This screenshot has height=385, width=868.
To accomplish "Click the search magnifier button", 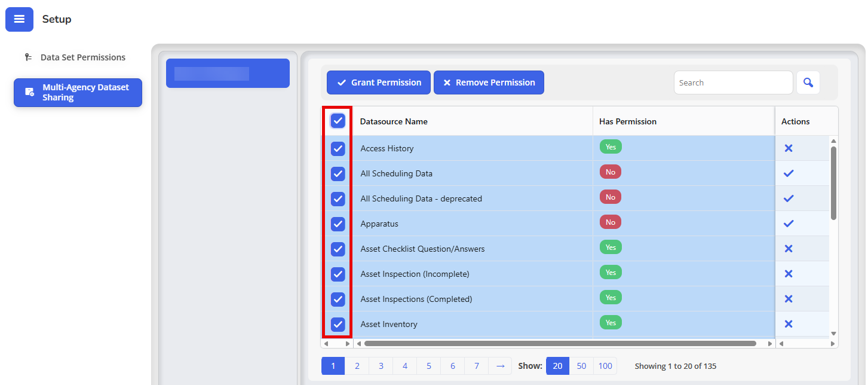I will pos(808,82).
